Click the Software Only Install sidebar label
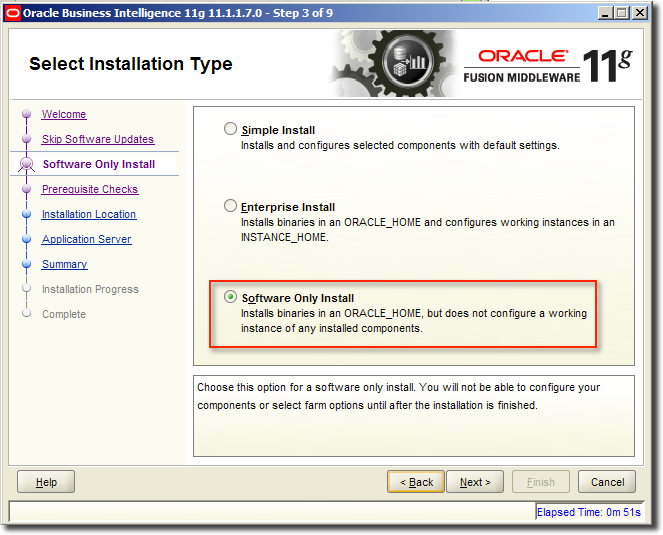Screen dimensions: 663x535 (x=99, y=164)
